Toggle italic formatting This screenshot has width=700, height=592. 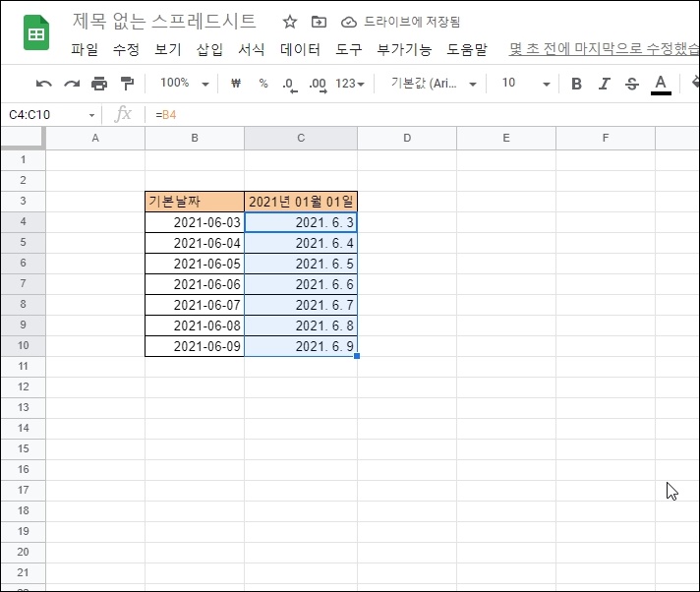click(604, 84)
